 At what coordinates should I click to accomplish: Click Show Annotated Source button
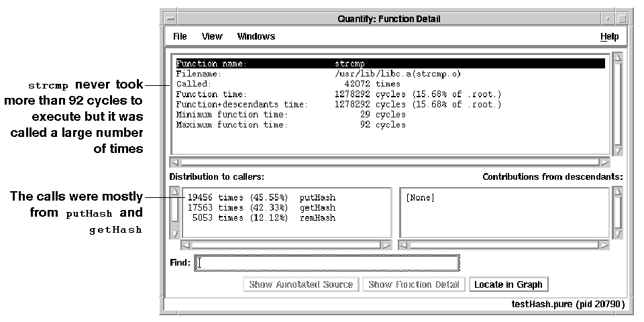coord(301,284)
